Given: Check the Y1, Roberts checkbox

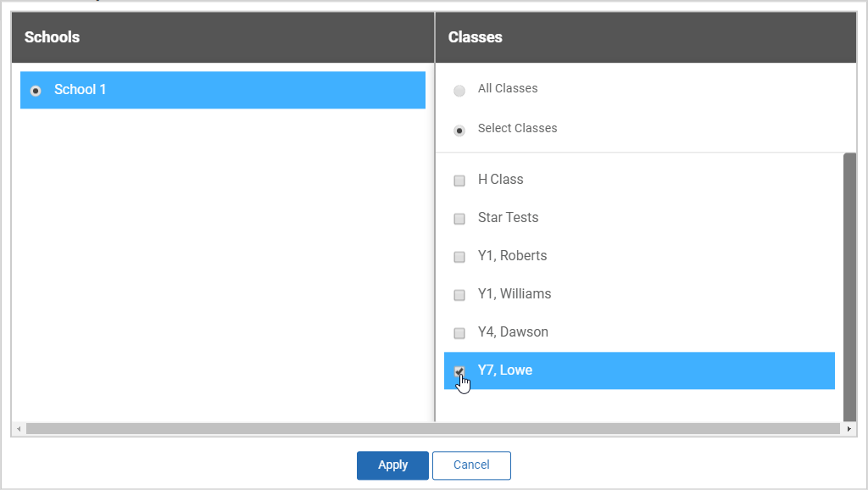Looking at the screenshot, I should [459, 257].
